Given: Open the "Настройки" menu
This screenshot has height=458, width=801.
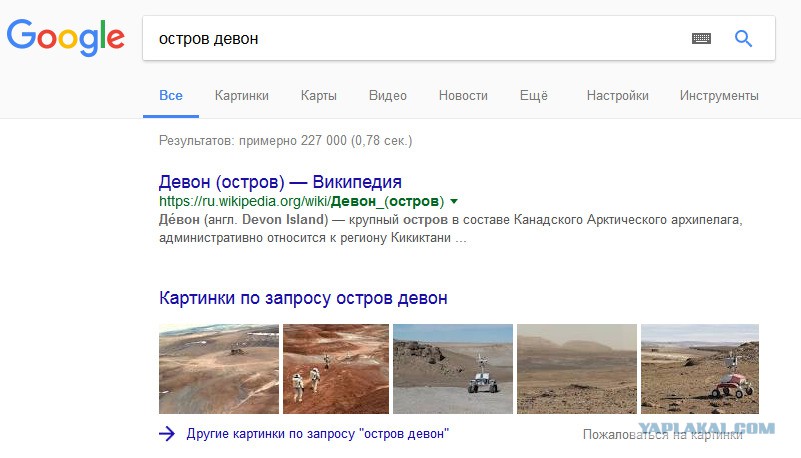Looking at the screenshot, I should 617,95.
